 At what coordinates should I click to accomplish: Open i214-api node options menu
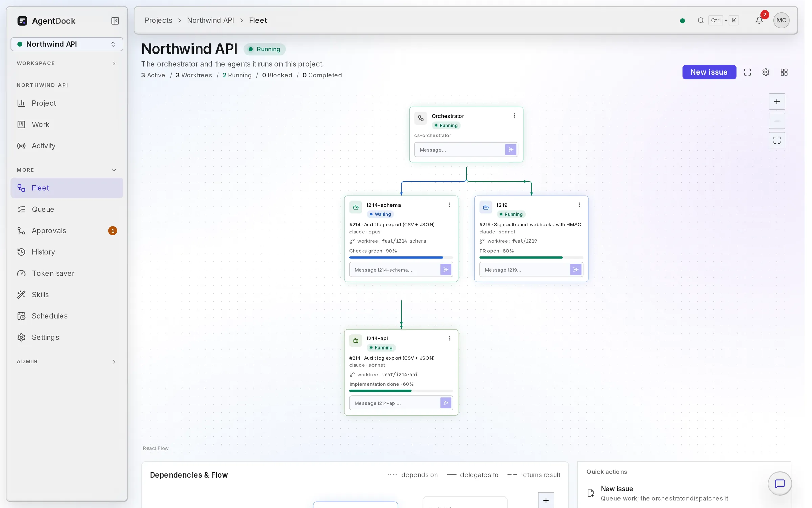(449, 338)
